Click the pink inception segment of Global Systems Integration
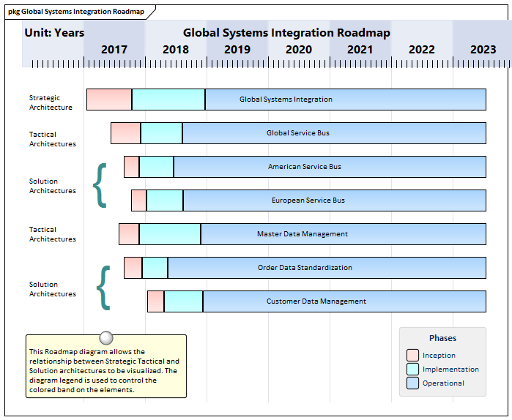Image resolution: width=512 pixels, height=420 pixels. point(109,100)
